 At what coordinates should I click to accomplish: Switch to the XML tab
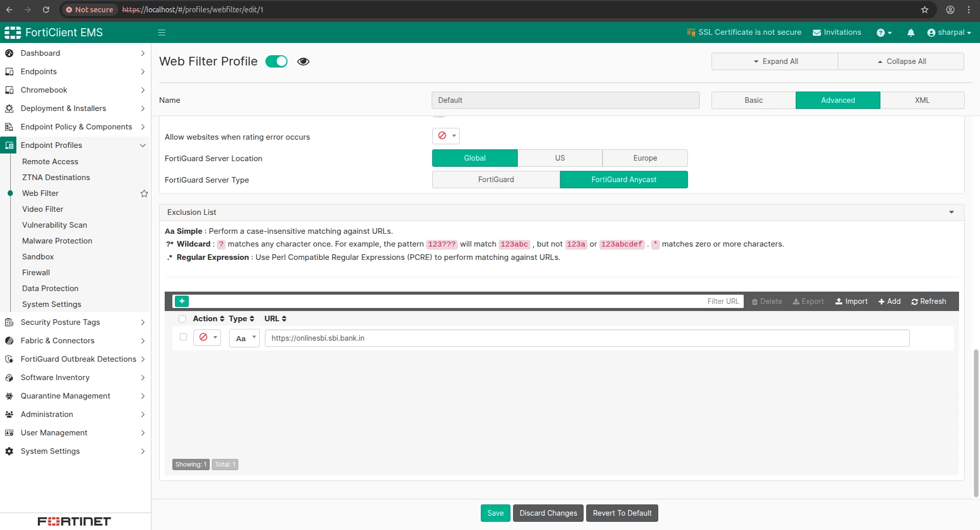click(922, 100)
